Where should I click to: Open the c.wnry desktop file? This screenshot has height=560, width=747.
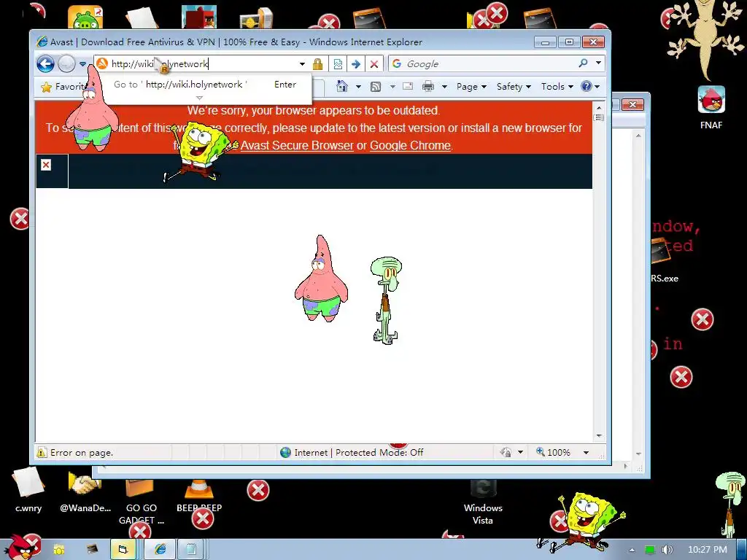click(28, 489)
